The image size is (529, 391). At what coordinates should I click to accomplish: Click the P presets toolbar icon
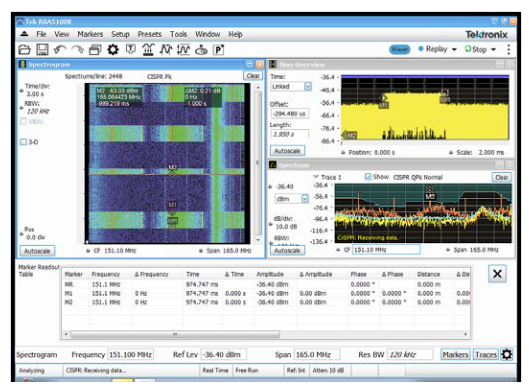pyautogui.click(x=218, y=50)
